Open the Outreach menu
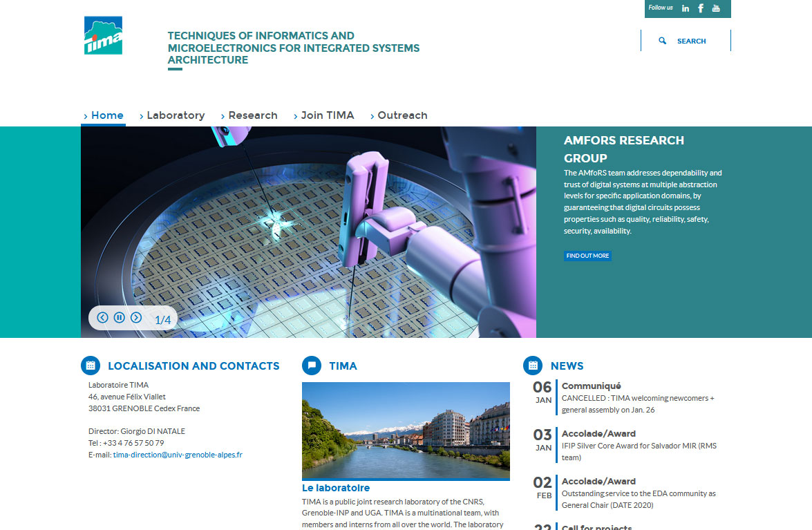Viewport: 812px width, 530px height. (x=399, y=115)
